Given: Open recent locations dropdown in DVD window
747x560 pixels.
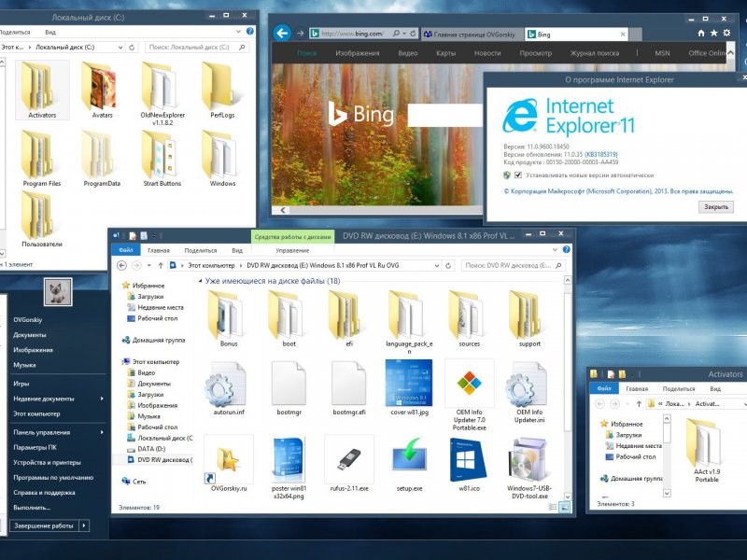Looking at the screenshot, I should [x=148, y=266].
